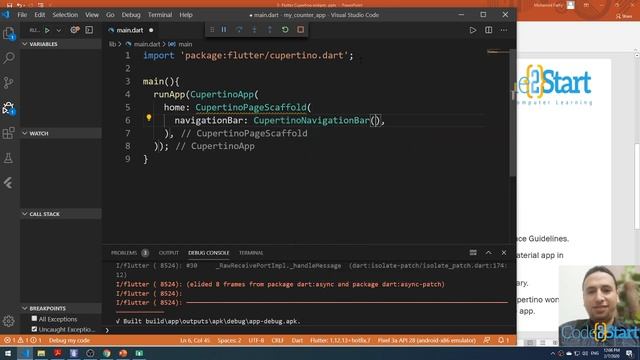640x360 pixels.
Task: Switch to the Terminal panel tab
Action: [x=251, y=253]
